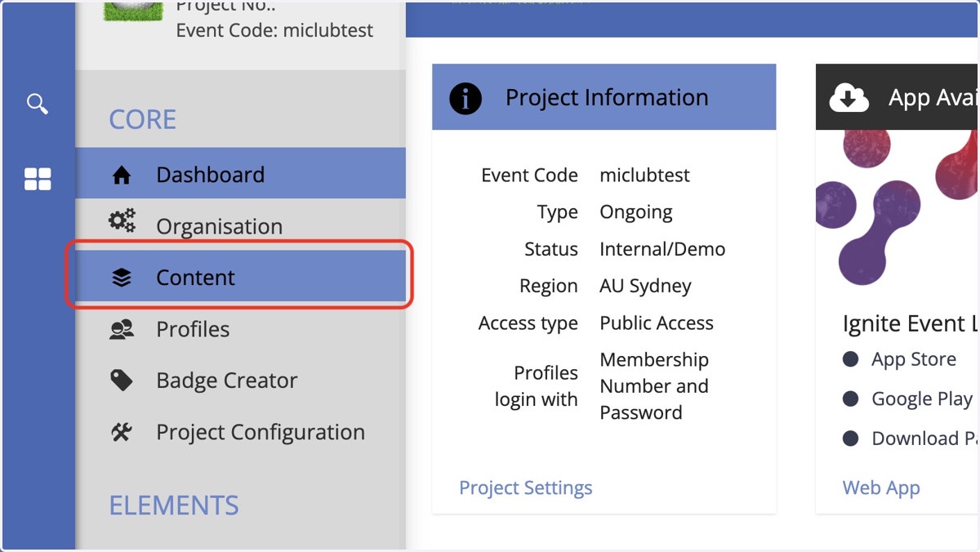Click the golf ball project thumbnail
The width and height of the screenshot is (980, 552).
click(x=133, y=10)
